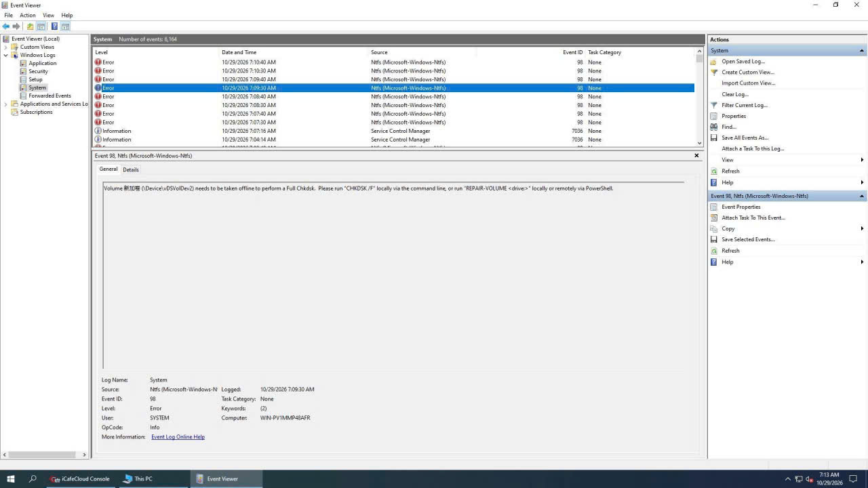Expand the Custom Views tree node
Viewport: 868px width, 488px height.
click(x=6, y=47)
